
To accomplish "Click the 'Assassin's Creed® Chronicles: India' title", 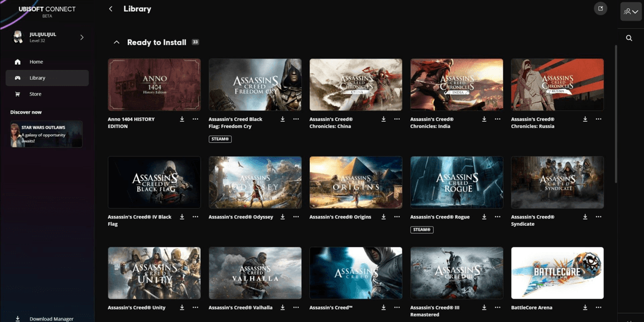I will (432, 122).
